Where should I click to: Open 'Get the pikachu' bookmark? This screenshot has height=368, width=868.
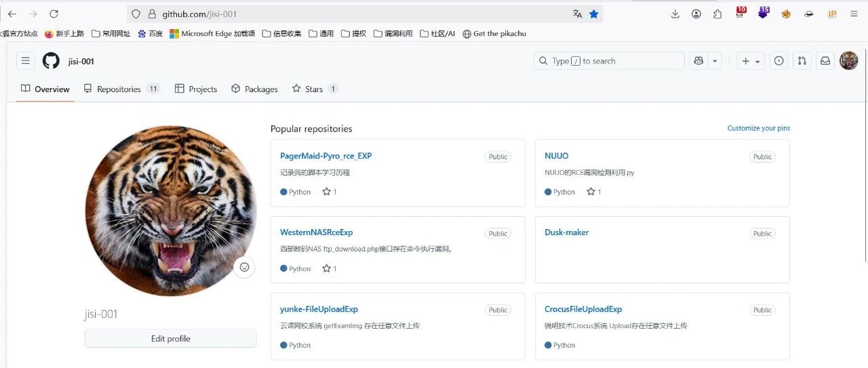494,33
